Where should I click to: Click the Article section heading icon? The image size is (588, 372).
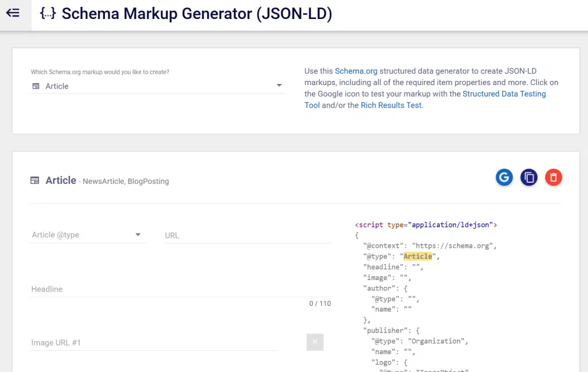35,181
